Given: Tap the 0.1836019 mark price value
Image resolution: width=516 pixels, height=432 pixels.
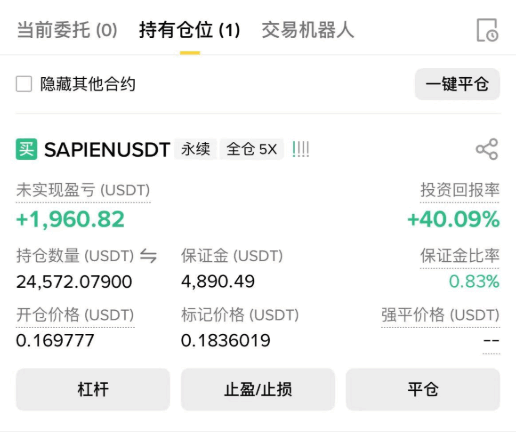Looking at the screenshot, I should pos(226,341).
